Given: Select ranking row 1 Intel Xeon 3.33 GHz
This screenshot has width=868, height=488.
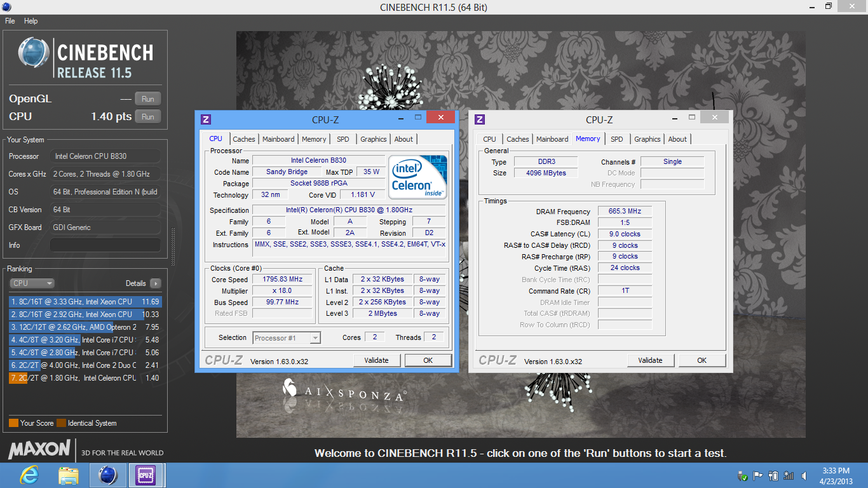Looking at the screenshot, I should point(85,302).
